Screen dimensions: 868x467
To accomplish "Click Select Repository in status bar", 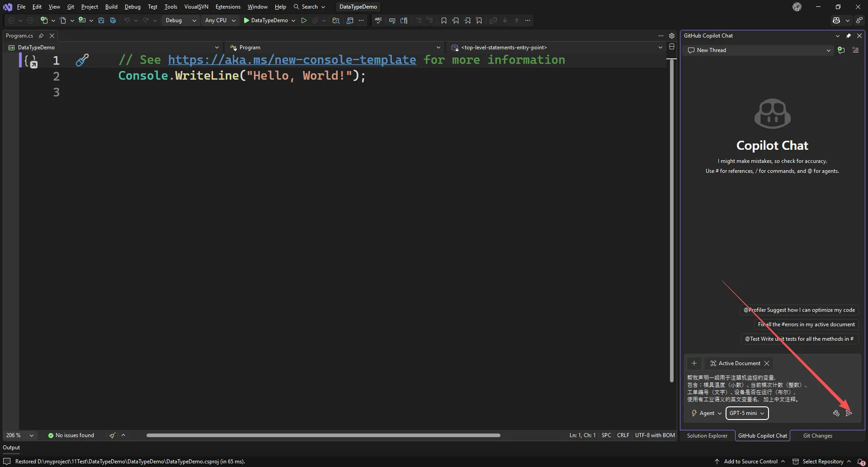I will (822, 462).
